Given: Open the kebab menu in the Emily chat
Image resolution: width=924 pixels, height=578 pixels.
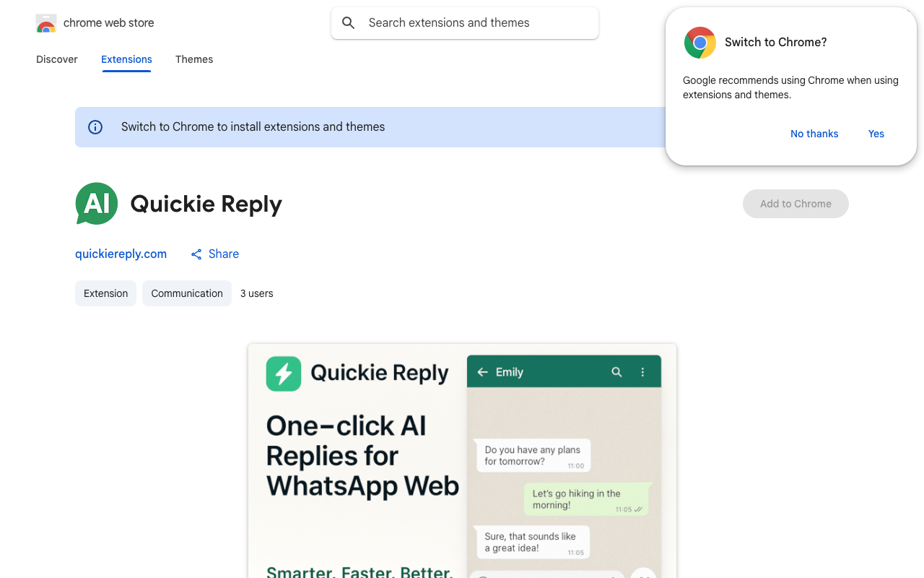Looking at the screenshot, I should 642,371.
